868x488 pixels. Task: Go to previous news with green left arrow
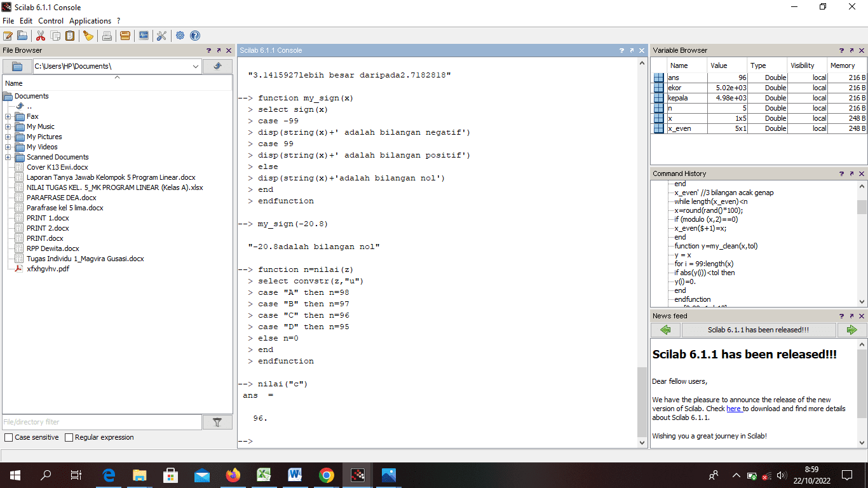coord(665,330)
